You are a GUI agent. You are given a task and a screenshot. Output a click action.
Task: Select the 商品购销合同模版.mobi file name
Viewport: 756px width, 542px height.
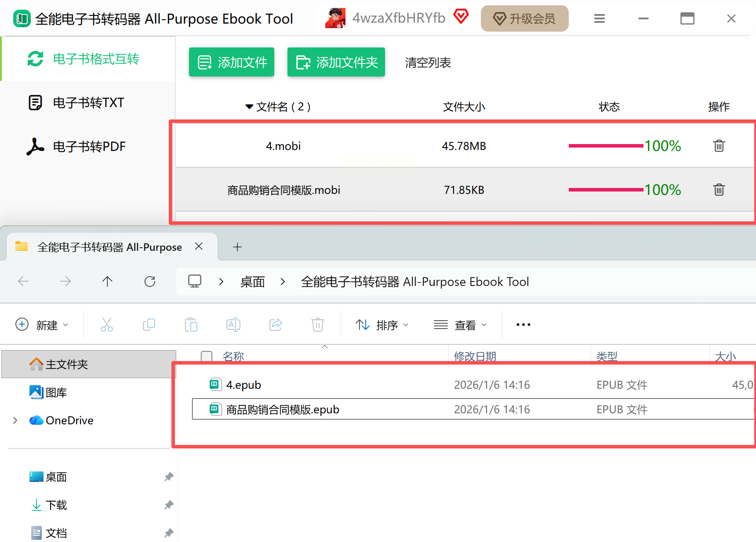click(283, 190)
